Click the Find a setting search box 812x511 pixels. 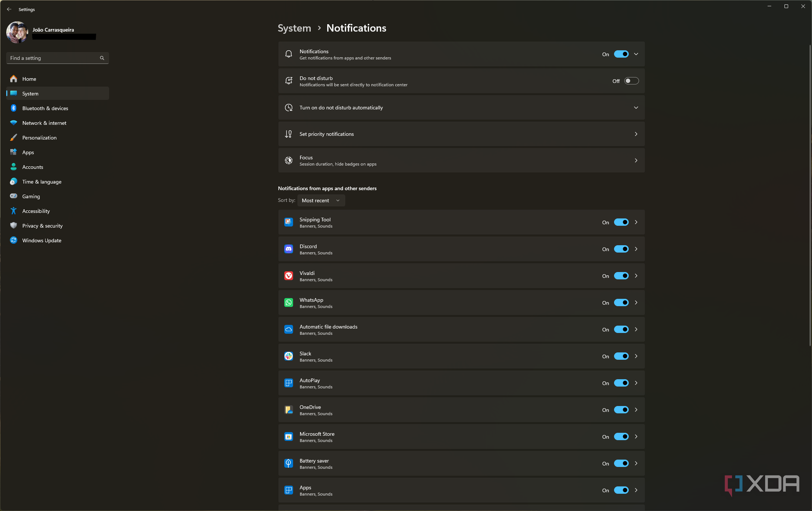coord(58,58)
